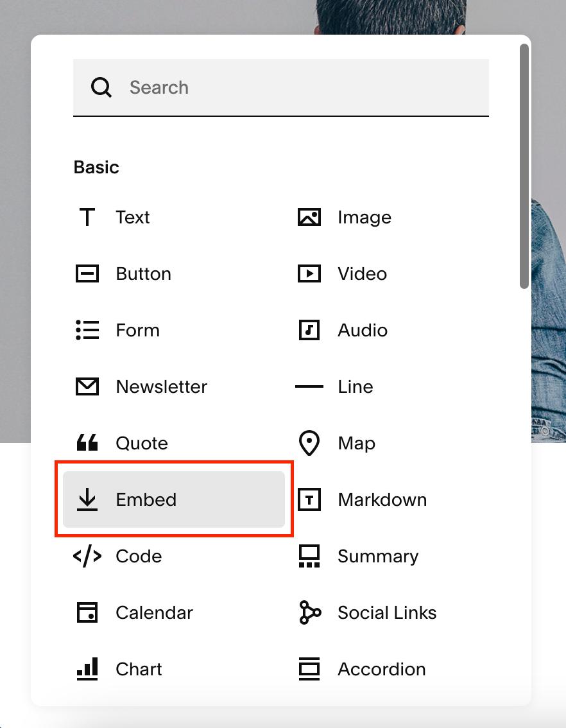Select the highlighted Embed label
The image size is (566, 728).
coord(146,500)
